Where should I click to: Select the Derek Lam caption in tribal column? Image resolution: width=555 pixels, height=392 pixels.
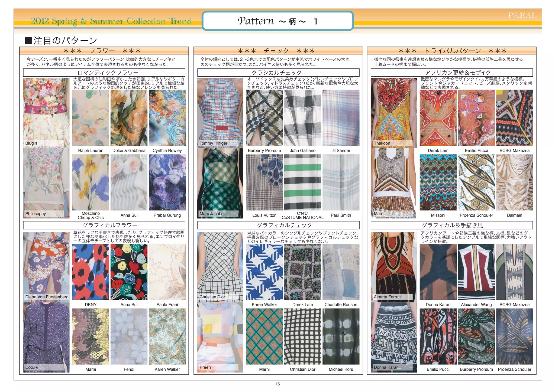438,151
